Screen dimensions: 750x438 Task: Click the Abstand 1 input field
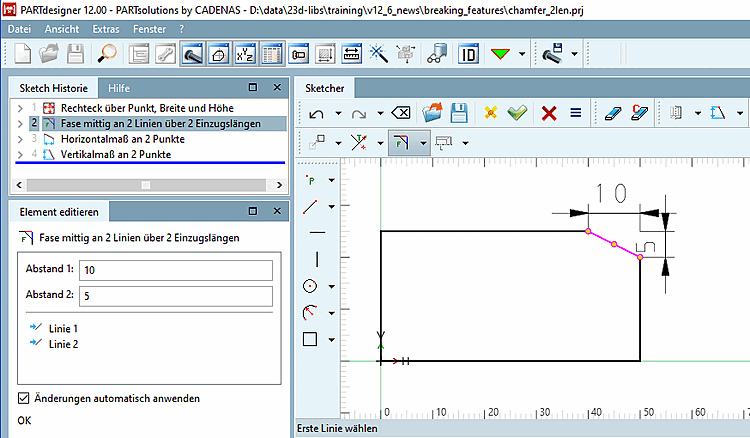pos(176,270)
